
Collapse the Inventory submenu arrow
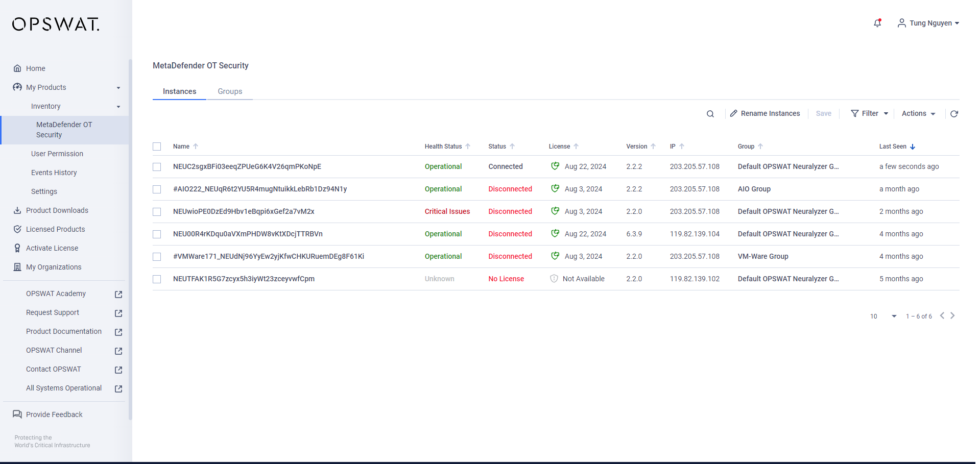pos(118,107)
